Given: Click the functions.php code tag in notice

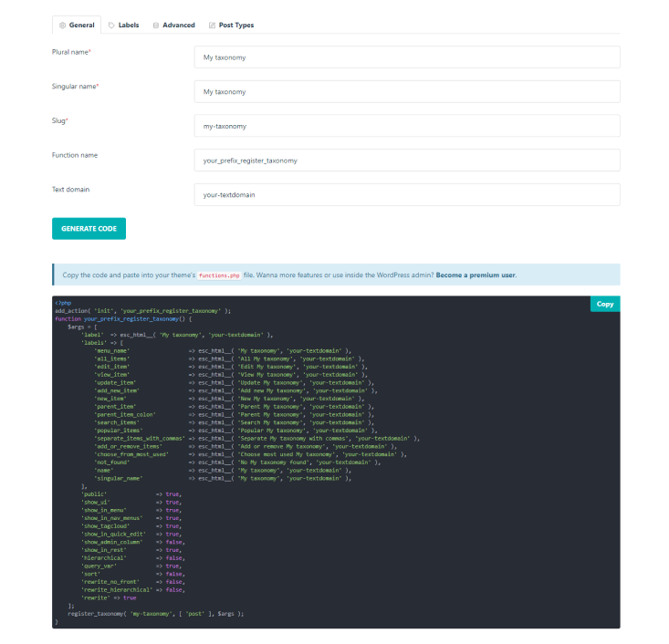Looking at the screenshot, I should tap(218, 275).
